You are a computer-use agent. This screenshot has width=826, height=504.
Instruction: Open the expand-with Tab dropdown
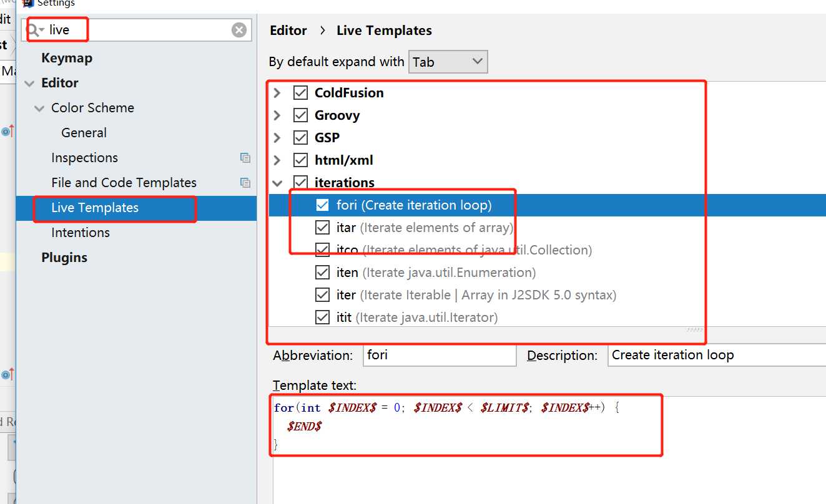pos(448,62)
